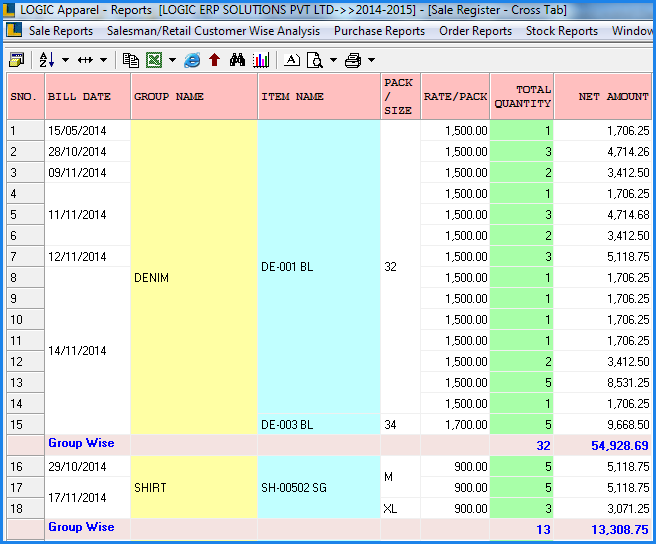Find in the report with the binoculars icon
This screenshot has width=656, height=544.
pos(237,60)
